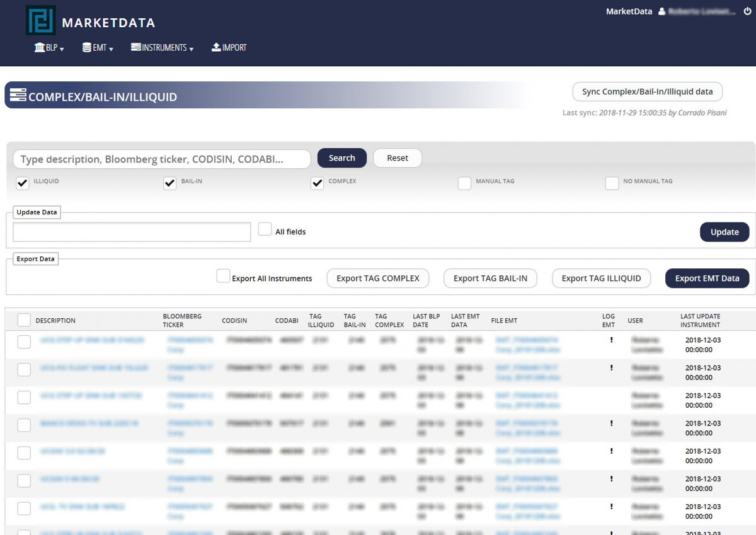Click the MarketData logo icon
Image resolution: width=756 pixels, height=535 pixels.
[x=41, y=20]
